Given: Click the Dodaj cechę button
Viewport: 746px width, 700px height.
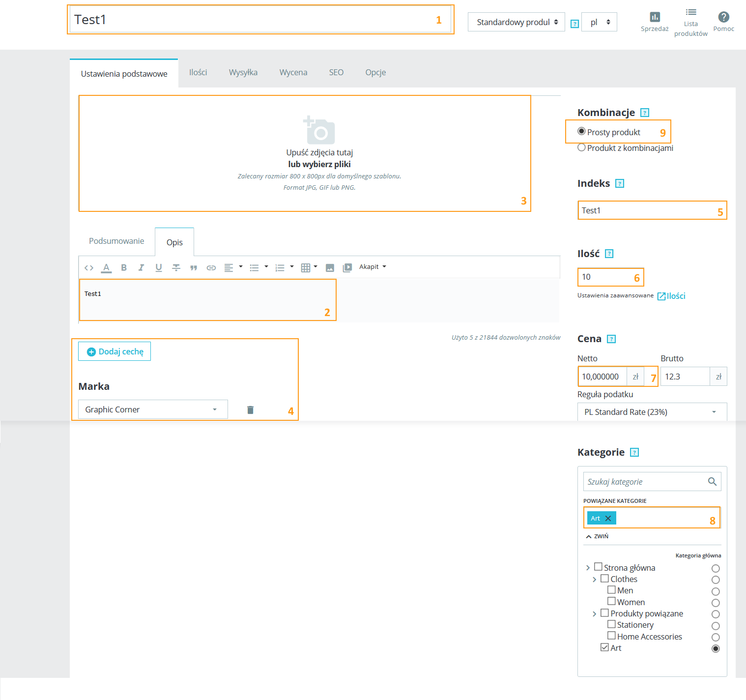Looking at the screenshot, I should pos(115,351).
